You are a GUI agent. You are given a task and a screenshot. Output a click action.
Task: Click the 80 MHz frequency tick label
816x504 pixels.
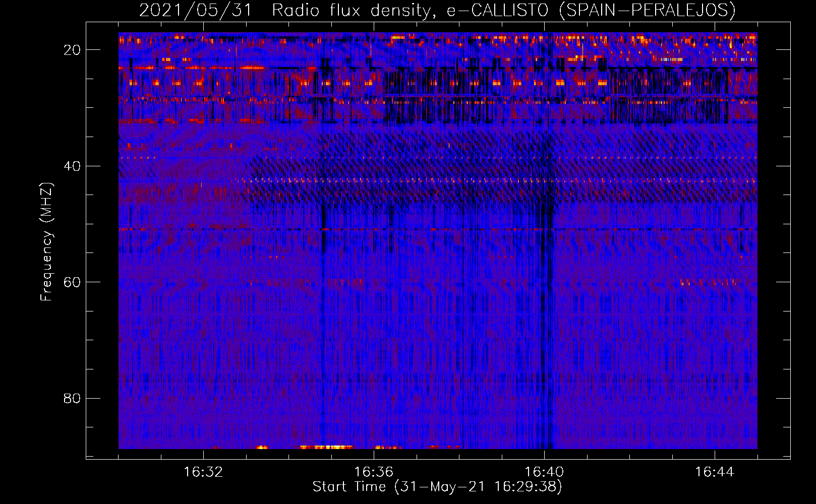[72, 398]
